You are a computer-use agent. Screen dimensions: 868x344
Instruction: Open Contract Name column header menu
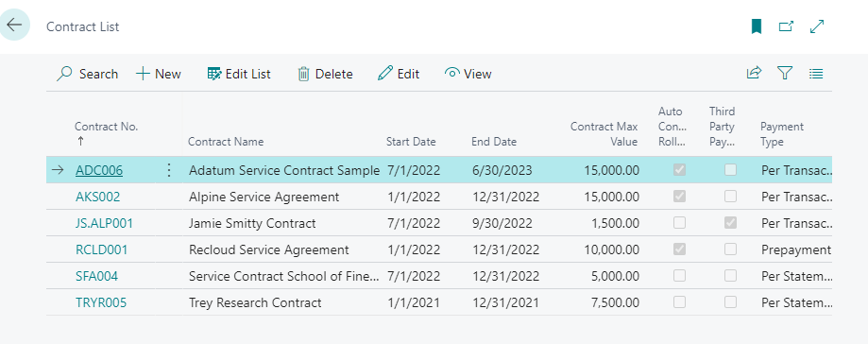click(x=226, y=142)
